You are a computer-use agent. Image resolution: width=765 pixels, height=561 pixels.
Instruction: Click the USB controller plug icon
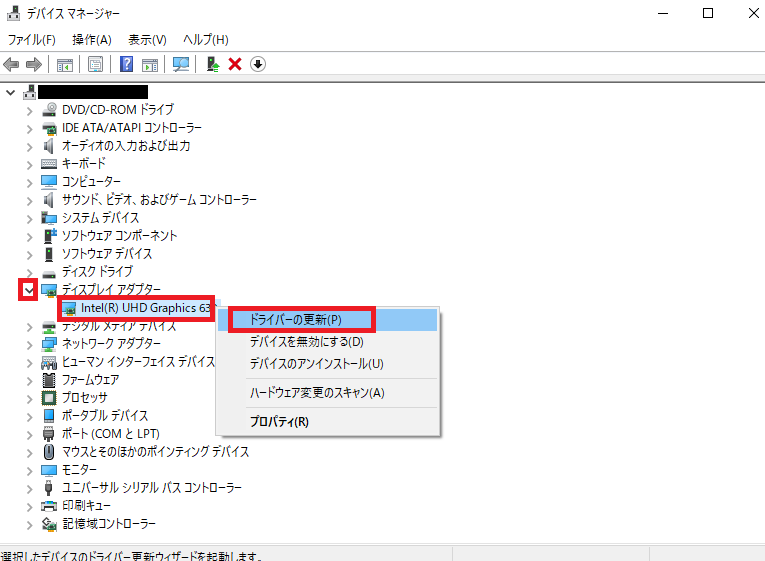pos(49,488)
